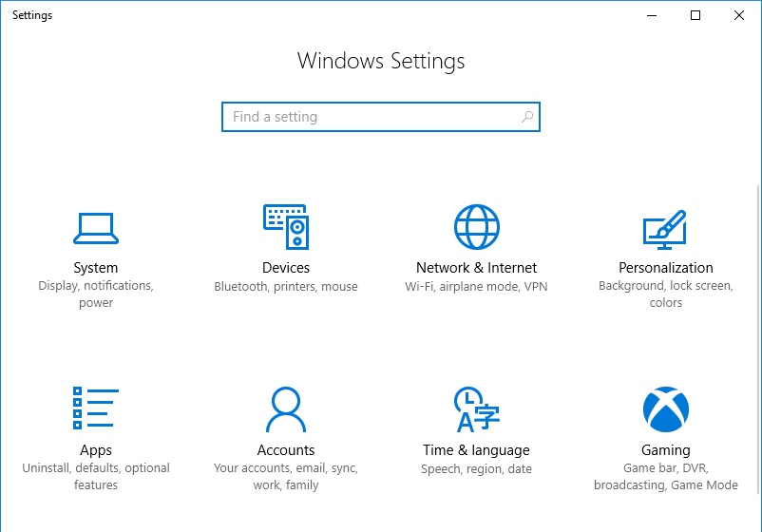Open Personalization paintbrush monitor icon

click(x=665, y=229)
